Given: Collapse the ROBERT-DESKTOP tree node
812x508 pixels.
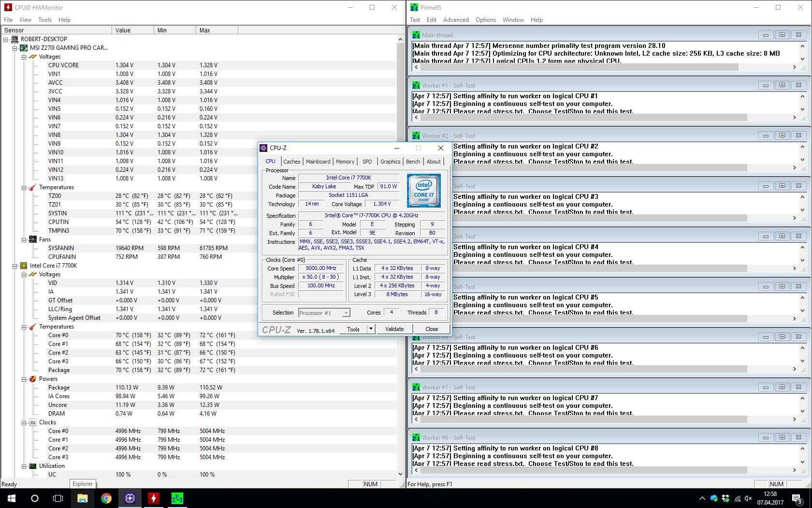Looking at the screenshot, I should (x=6, y=39).
